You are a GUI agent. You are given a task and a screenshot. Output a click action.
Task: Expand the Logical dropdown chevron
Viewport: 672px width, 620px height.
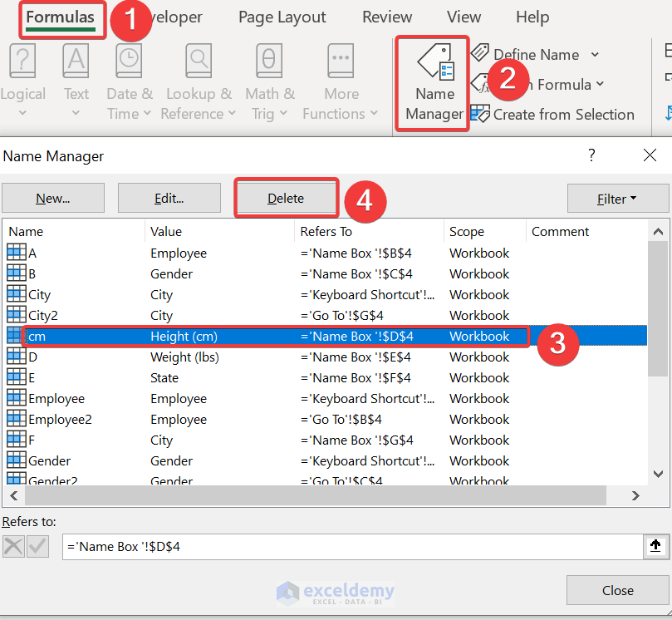22,113
